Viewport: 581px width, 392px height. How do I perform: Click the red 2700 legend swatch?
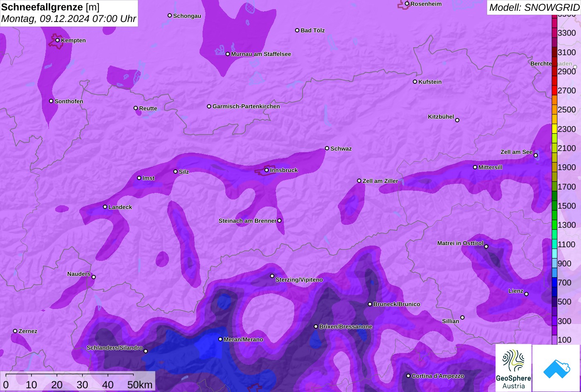[x=554, y=90]
